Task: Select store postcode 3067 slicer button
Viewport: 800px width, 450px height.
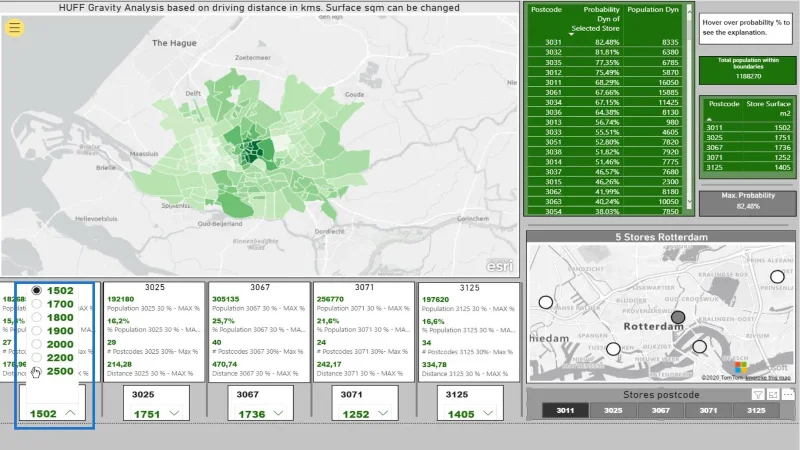Action: tap(661, 410)
